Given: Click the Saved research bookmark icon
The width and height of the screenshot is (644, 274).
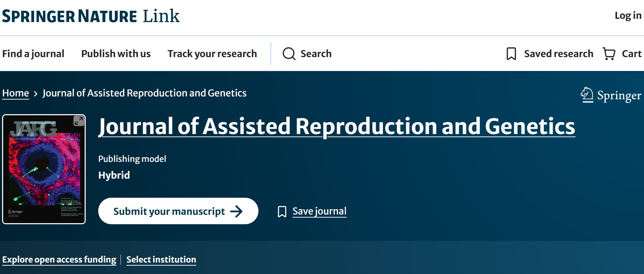Looking at the screenshot, I should click(511, 54).
